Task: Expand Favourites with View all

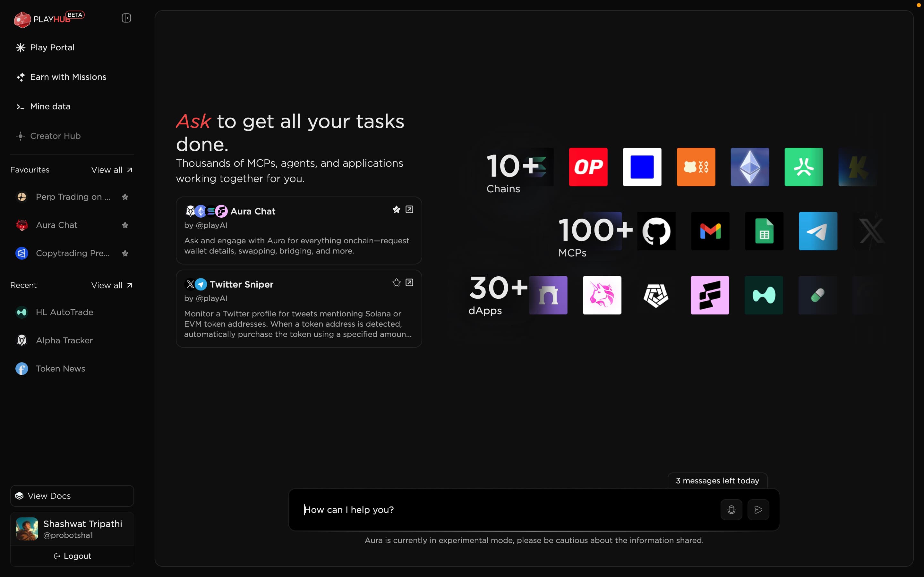Action: [112, 170]
